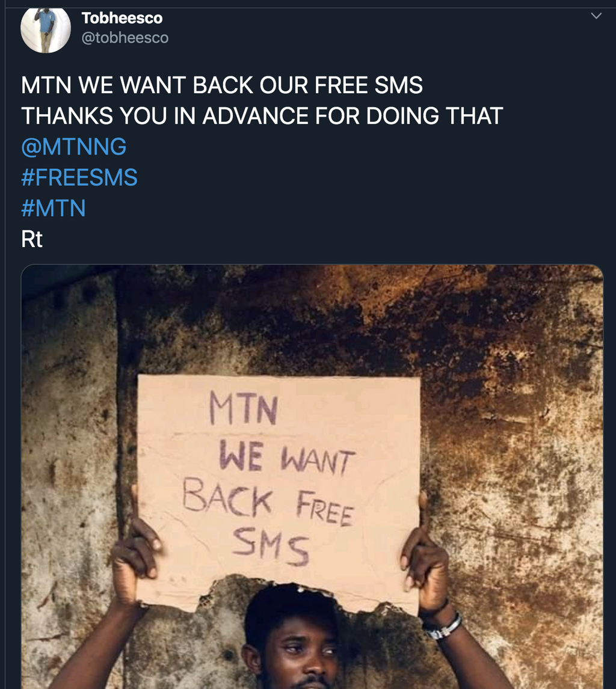Image resolution: width=616 pixels, height=689 pixels.
Task: Open the hashtag #MTN link
Action: coord(54,207)
